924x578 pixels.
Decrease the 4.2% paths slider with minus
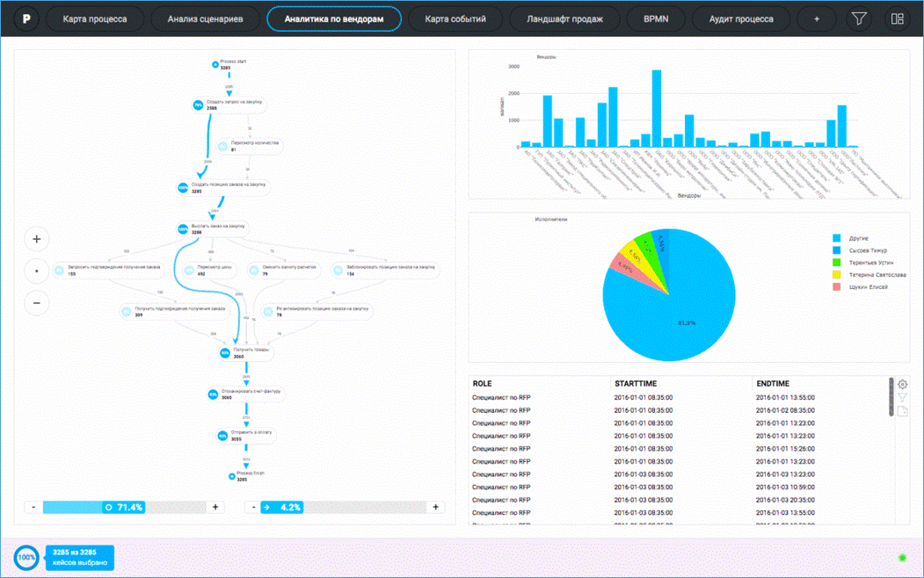pos(252,507)
